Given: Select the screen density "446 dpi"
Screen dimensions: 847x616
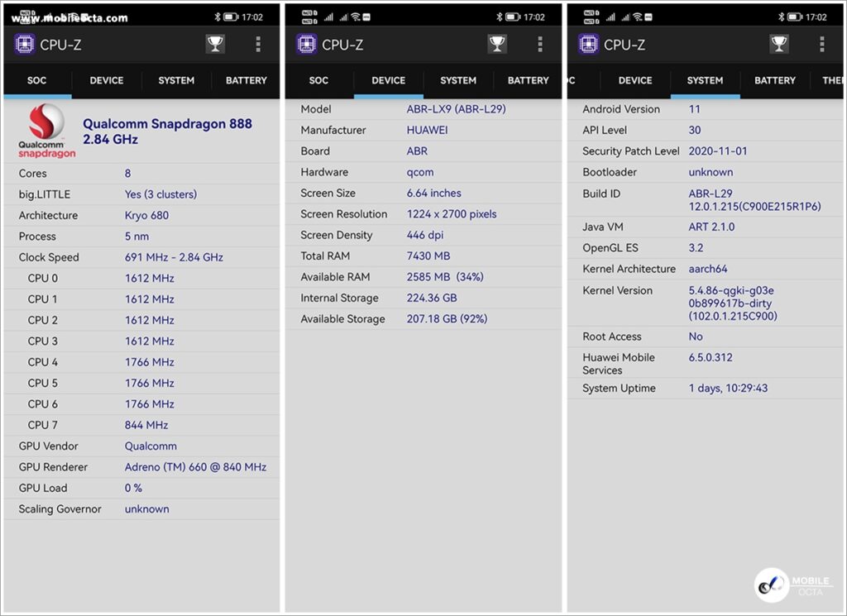Looking at the screenshot, I should pos(425,236).
